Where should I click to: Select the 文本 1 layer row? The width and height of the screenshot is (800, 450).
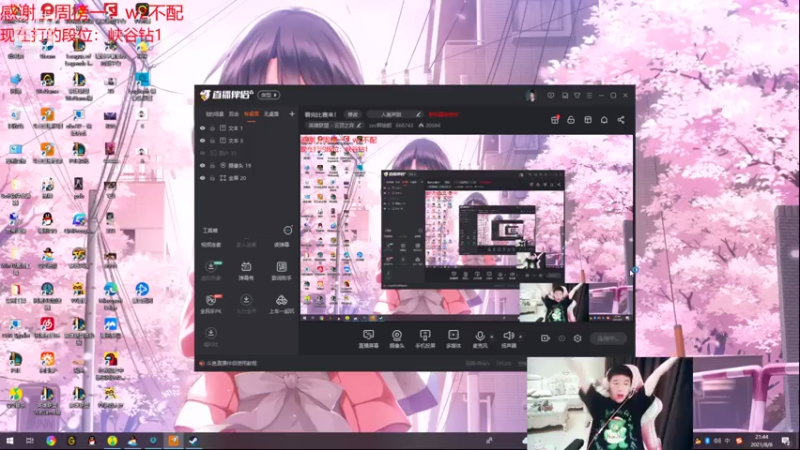pos(246,128)
